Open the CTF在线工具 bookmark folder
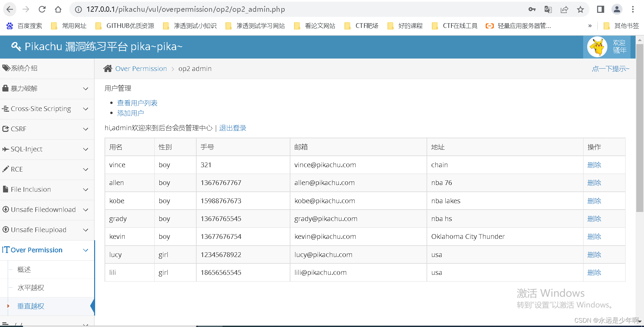The width and height of the screenshot is (644, 327). pos(454,26)
